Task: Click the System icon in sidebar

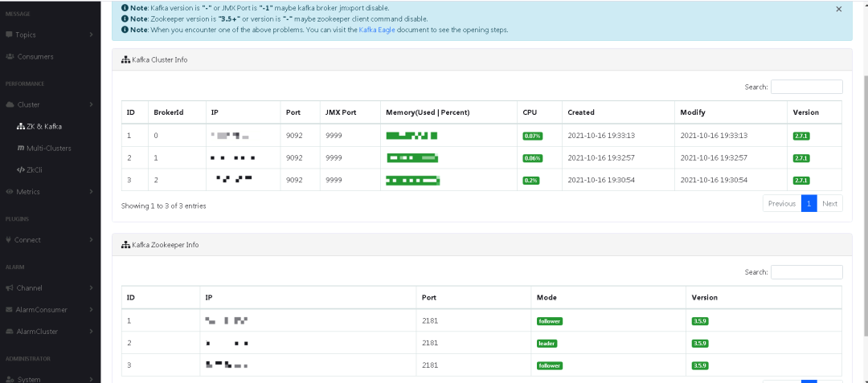Action: click(10, 379)
